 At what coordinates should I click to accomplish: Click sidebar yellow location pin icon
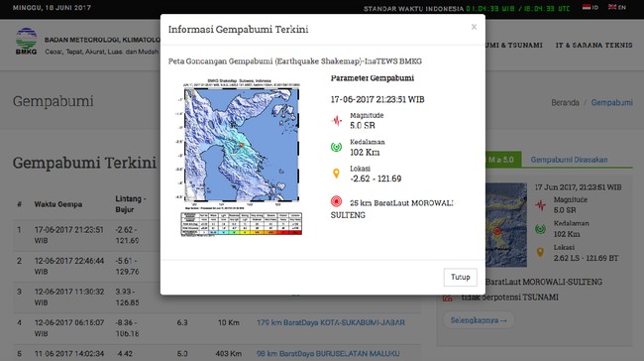tap(540, 253)
